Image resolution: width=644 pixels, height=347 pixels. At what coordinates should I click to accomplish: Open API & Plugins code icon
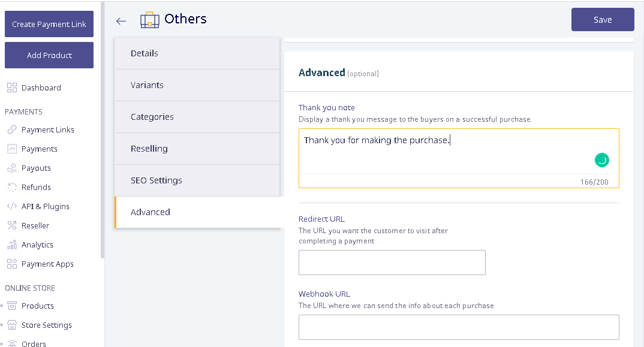coord(12,206)
